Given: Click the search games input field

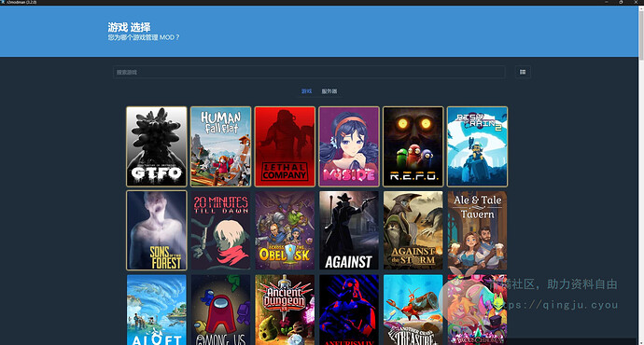Looking at the screenshot, I should point(309,72).
